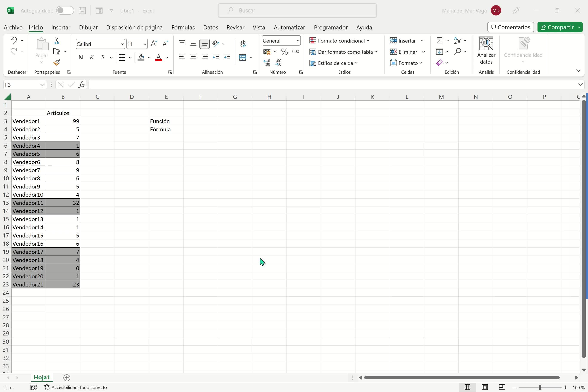The height and width of the screenshot is (392, 588).
Task: Switch to the Datos tab
Action: (210, 27)
